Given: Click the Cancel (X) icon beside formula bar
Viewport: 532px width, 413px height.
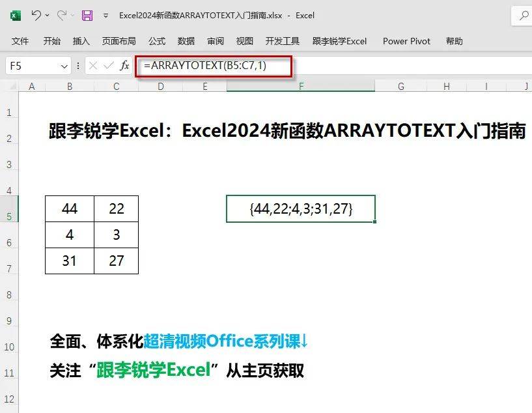Looking at the screenshot, I should (93, 65).
